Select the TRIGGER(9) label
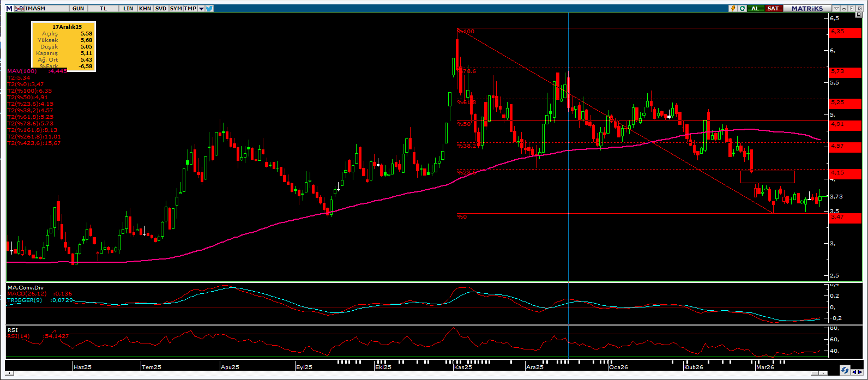The image size is (868, 380). pos(24,300)
